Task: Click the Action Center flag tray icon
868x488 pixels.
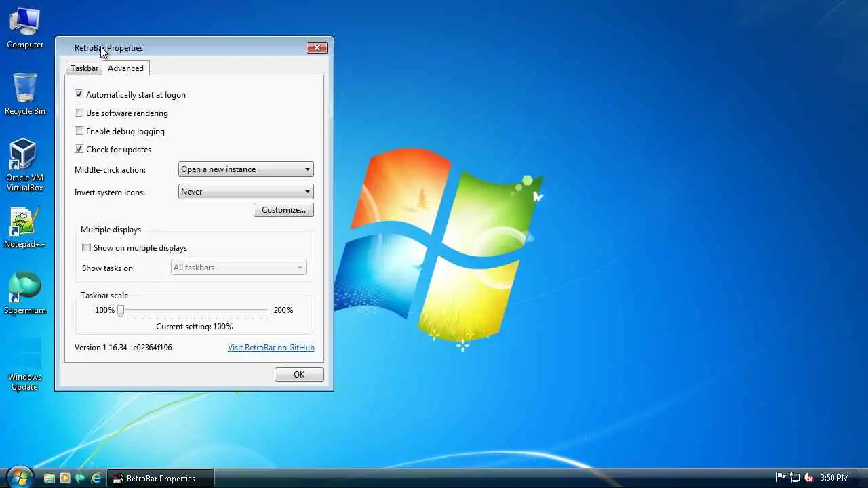Action: click(781, 478)
